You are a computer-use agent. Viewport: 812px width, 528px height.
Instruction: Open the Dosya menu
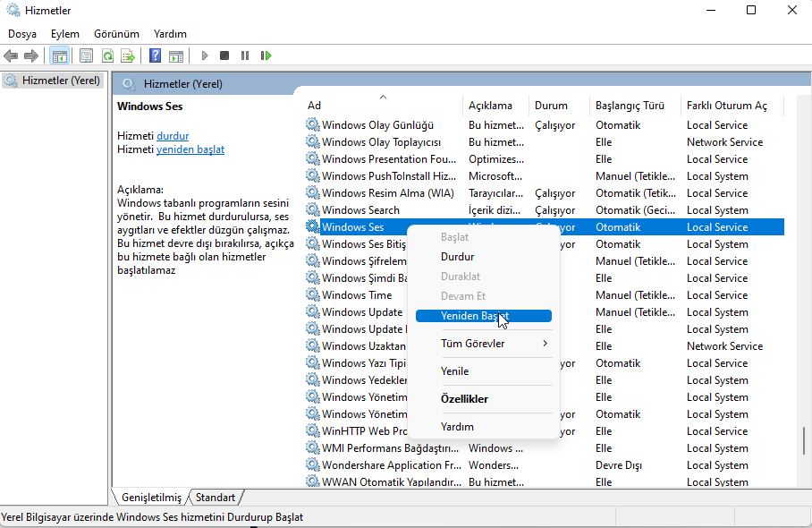pyautogui.click(x=22, y=34)
